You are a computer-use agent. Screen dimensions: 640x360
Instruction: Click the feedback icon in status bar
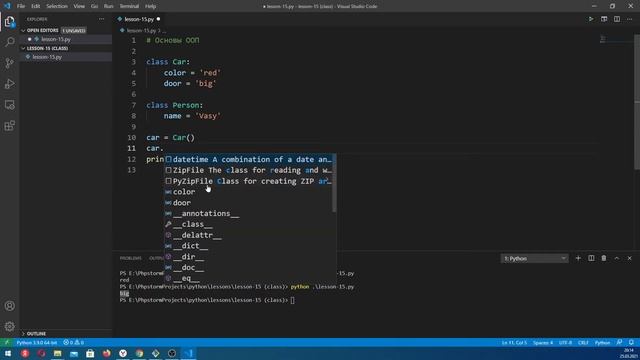pos(619,342)
